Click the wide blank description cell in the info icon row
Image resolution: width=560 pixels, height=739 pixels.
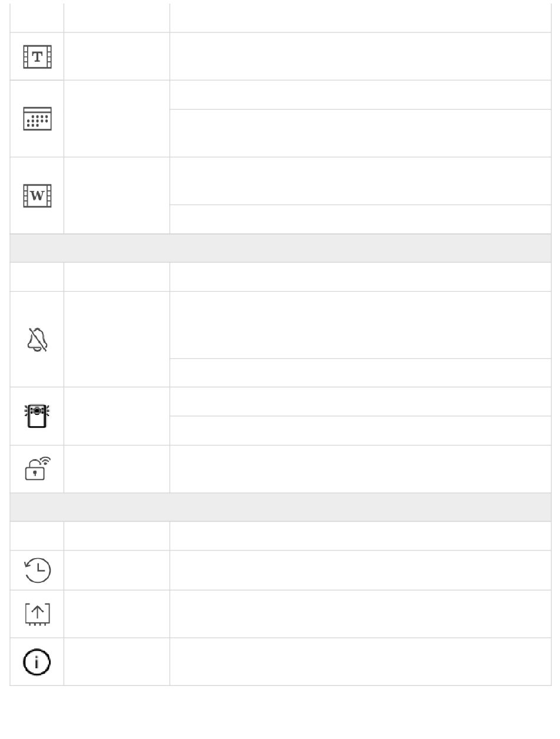point(361,662)
